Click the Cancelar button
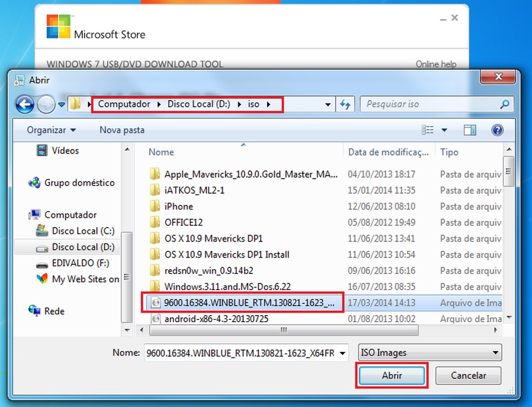 [468, 376]
